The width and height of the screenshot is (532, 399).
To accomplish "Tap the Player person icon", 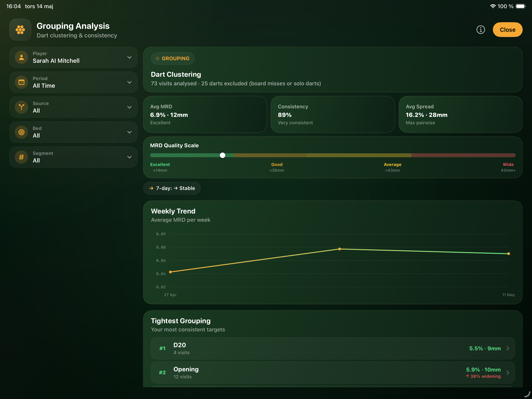I will click(x=21, y=57).
